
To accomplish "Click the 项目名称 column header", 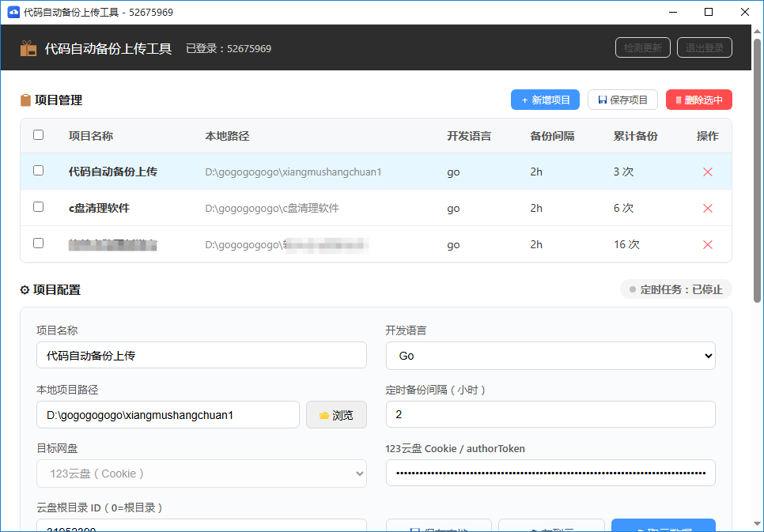I will 91,136.
